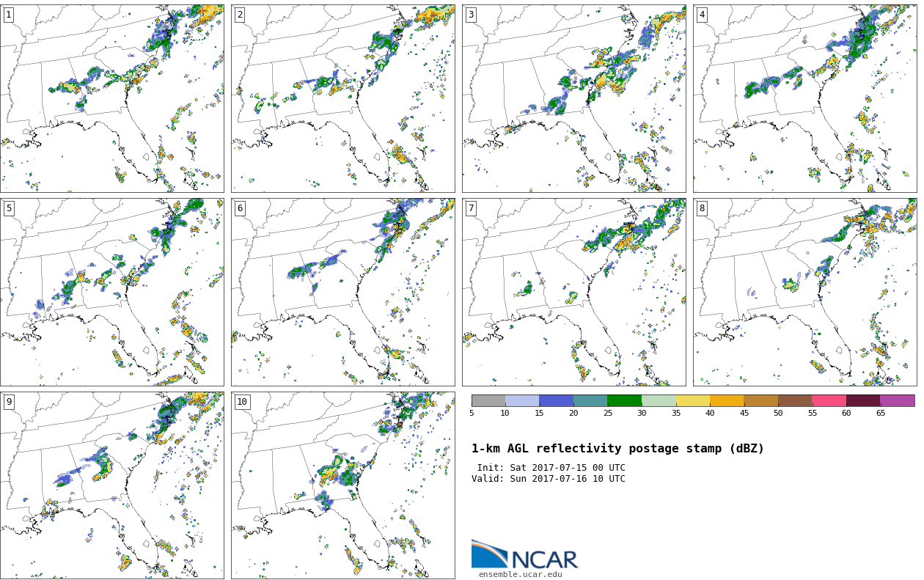Click the number label box on panel 4
The height and width of the screenshot is (580, 924).
702,15
